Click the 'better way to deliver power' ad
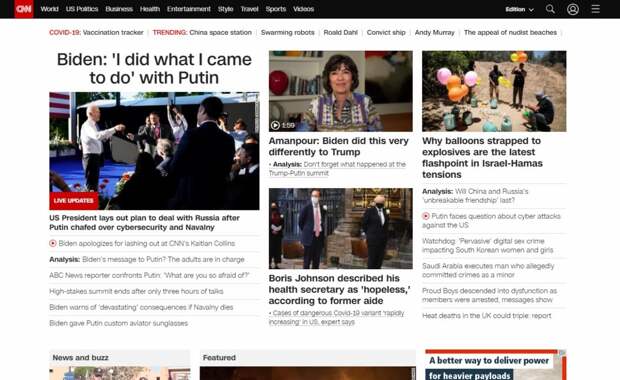620x380 pixels. pos(495,365)
